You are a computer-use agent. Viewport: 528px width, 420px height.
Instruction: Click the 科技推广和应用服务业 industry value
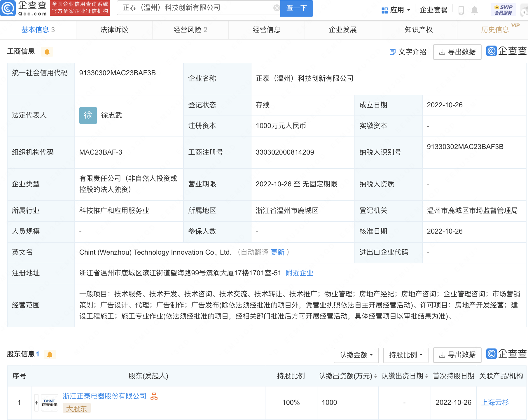point(114,211)
